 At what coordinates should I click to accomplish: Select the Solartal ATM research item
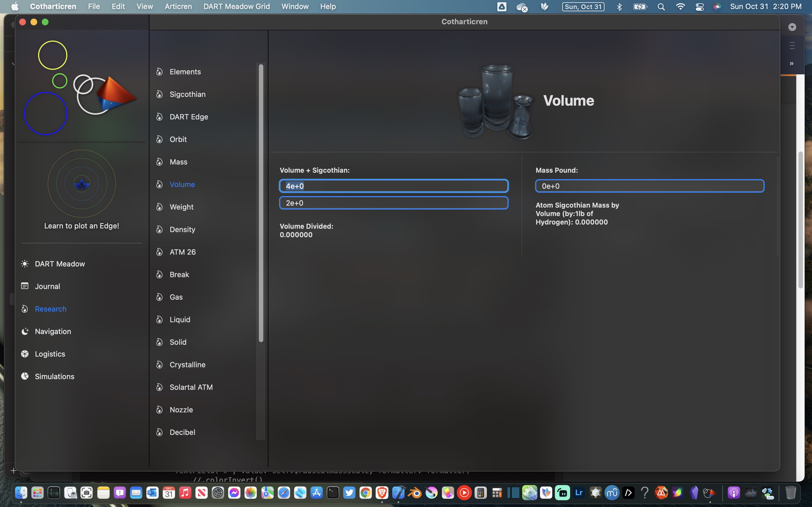tap(191, 387)
